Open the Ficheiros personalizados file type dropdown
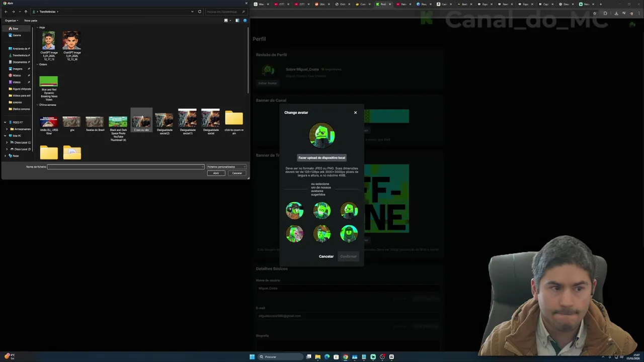644x362 pixels. pos(226,167)
